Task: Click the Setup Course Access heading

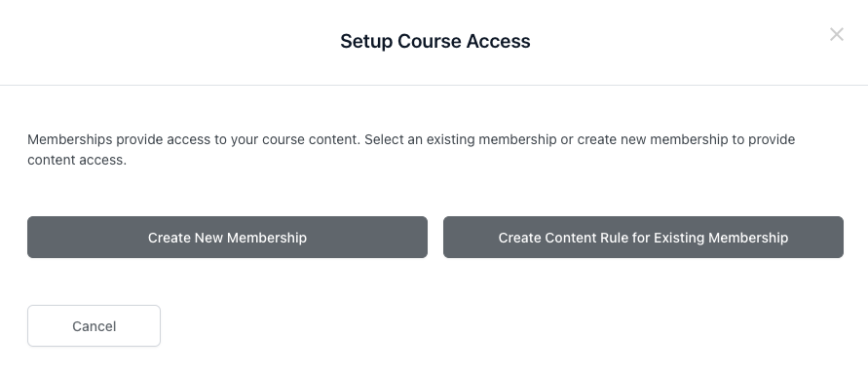Action: (435, 41)
